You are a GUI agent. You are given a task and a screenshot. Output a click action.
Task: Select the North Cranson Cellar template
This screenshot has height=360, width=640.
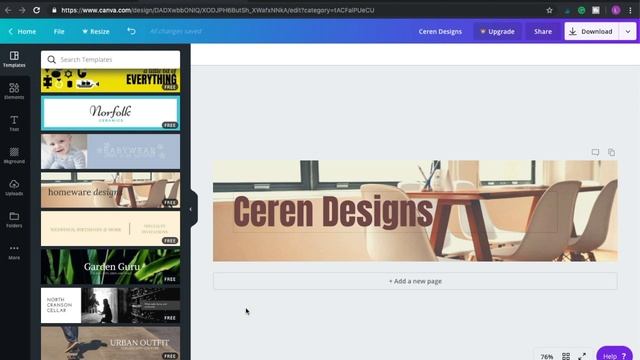pos(111,305)
